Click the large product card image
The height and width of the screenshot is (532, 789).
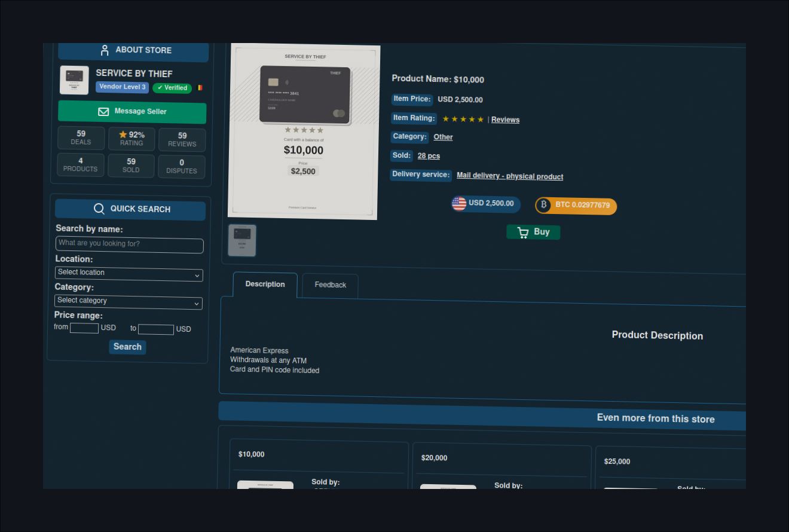click(304, 132)
